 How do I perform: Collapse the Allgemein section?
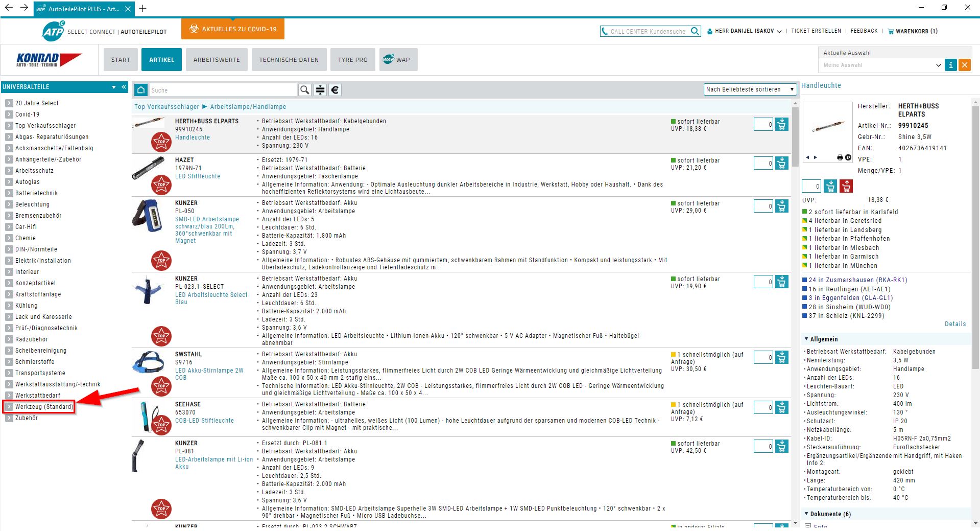[806, 339]
